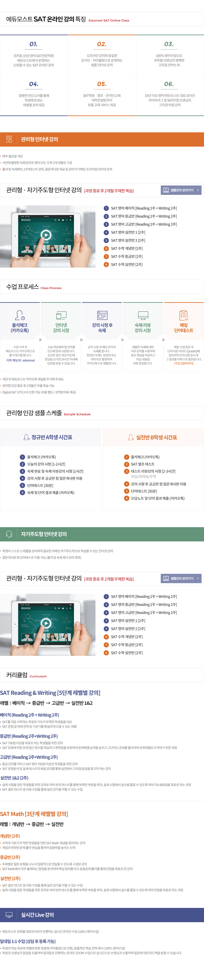The height and width of the screenshot is (980, 204).
Task: Click the icon beside 실전반 B학생 시간표
Action: (x=131, y=438)
